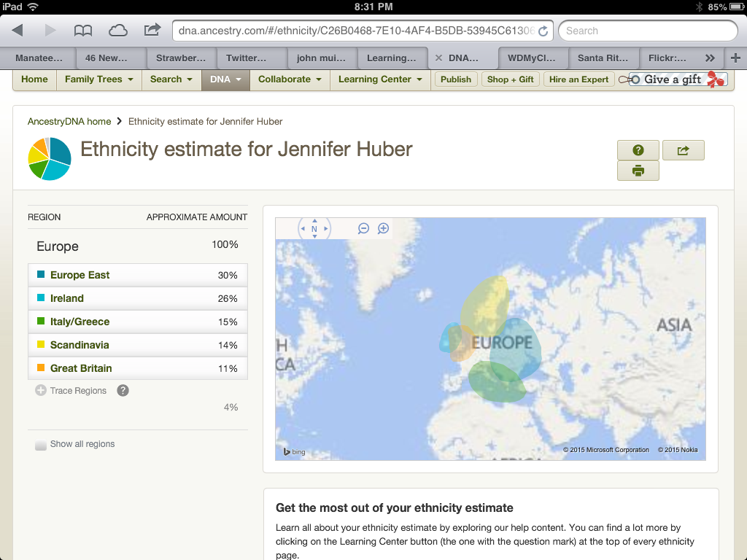
Task: Switch to the Twitter browser tab
Action: pos(246,58)
